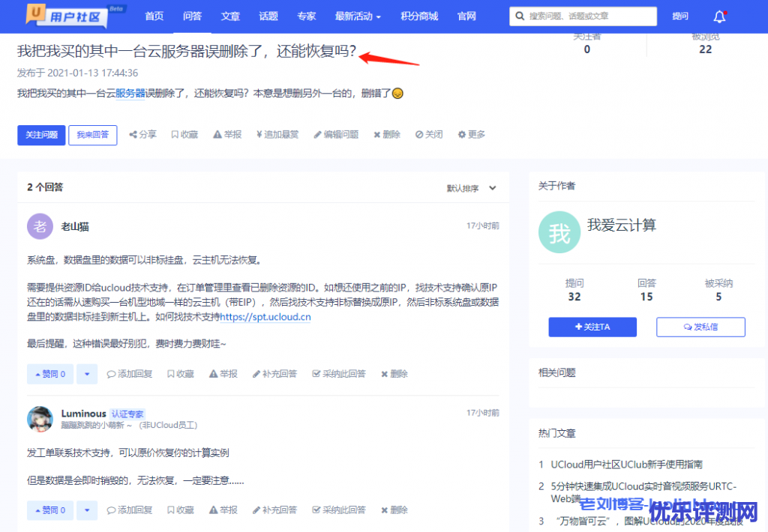768x532 pixels.
Task: Go to the 文章 tab
Action: click(x=230, y=16)
